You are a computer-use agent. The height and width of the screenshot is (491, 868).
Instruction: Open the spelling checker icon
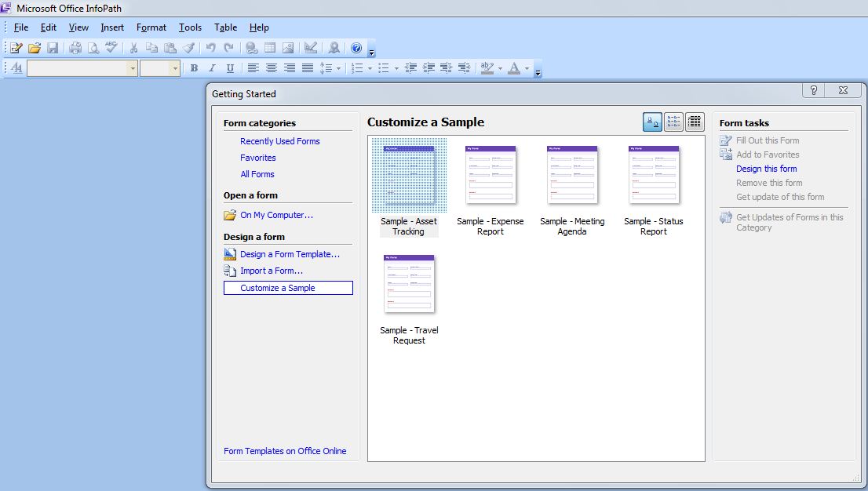[111, 47]
